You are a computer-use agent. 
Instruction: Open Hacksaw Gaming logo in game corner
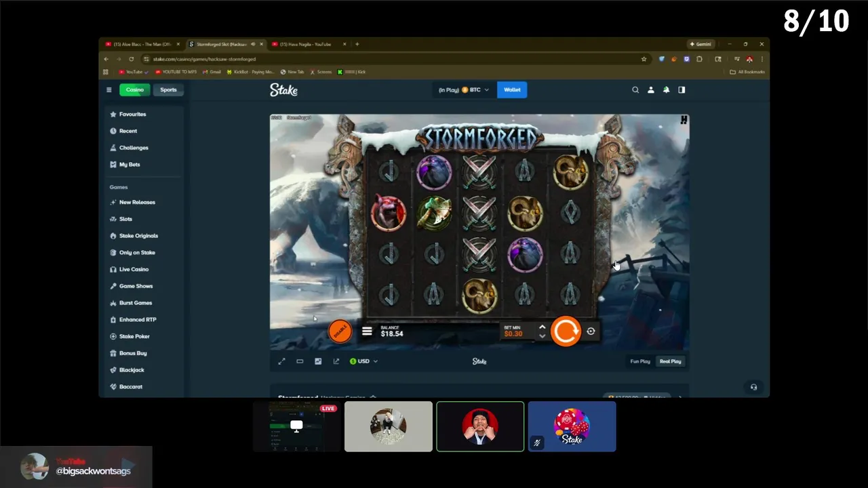tap(684, 120)
